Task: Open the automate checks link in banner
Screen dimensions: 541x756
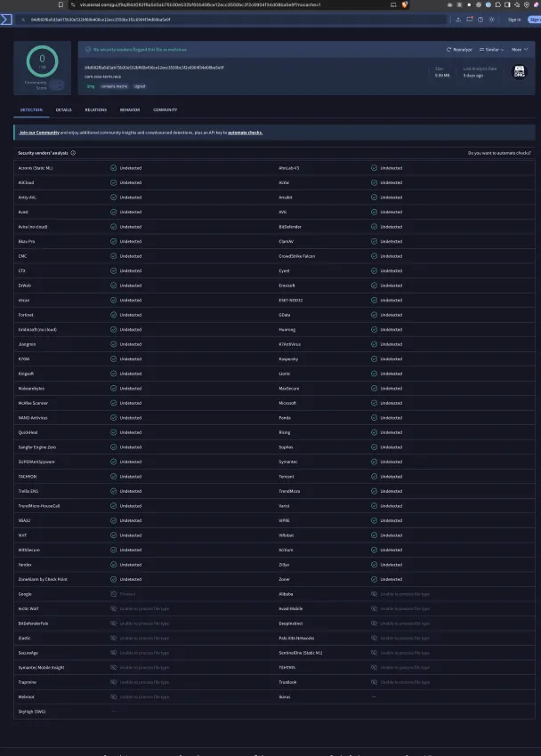Action: tap(245, 133)
